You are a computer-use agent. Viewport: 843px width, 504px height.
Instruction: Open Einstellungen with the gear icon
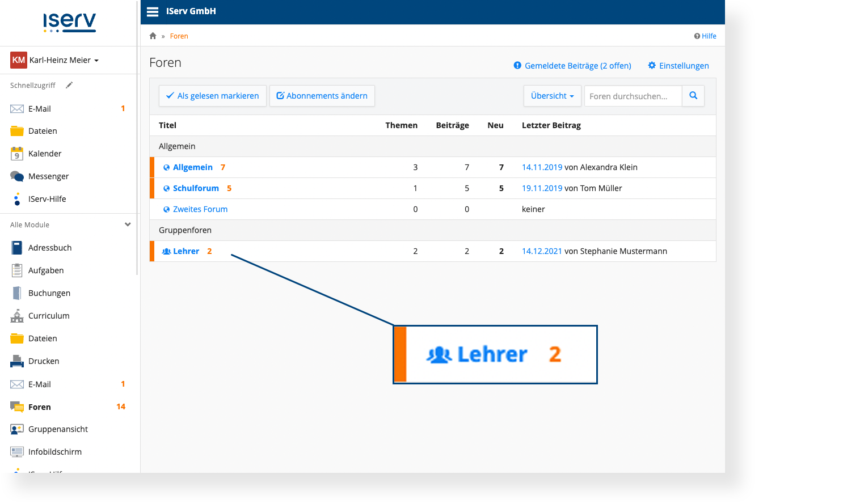click(678, 66)
